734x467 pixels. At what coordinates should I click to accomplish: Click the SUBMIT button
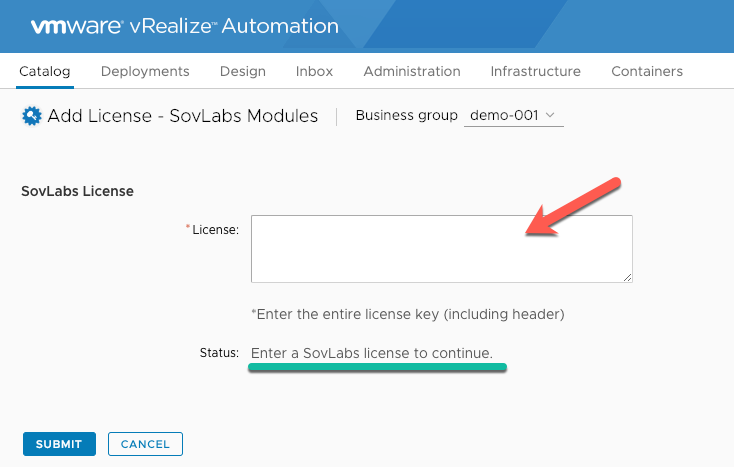pyautogui.click(x=59, y=444)
